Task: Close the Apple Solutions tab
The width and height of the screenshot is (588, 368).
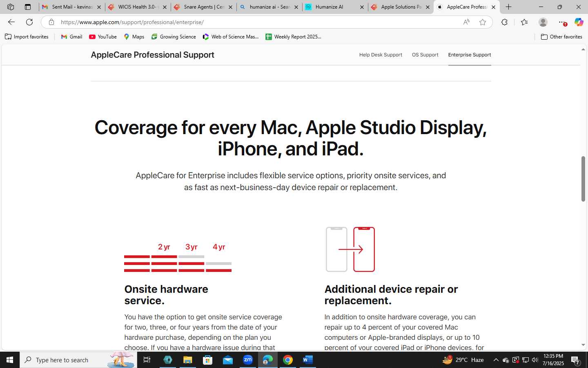Action: [x=428, y=7]
